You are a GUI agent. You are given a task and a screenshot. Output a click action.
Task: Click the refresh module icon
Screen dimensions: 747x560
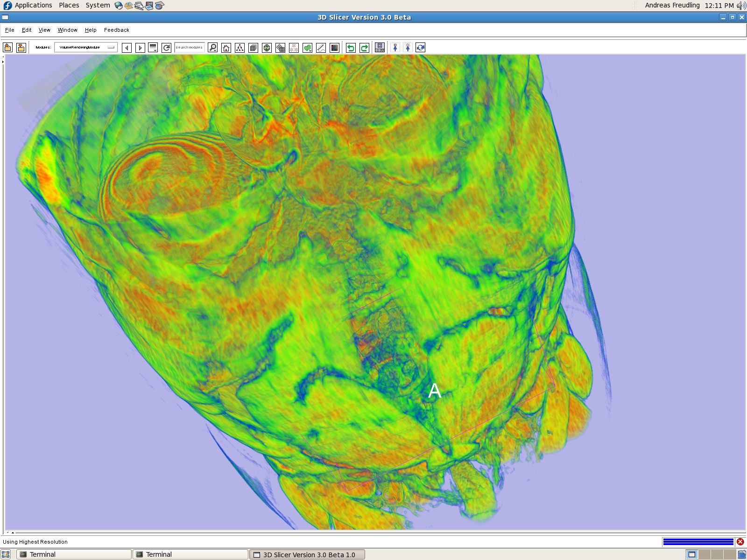166,48
